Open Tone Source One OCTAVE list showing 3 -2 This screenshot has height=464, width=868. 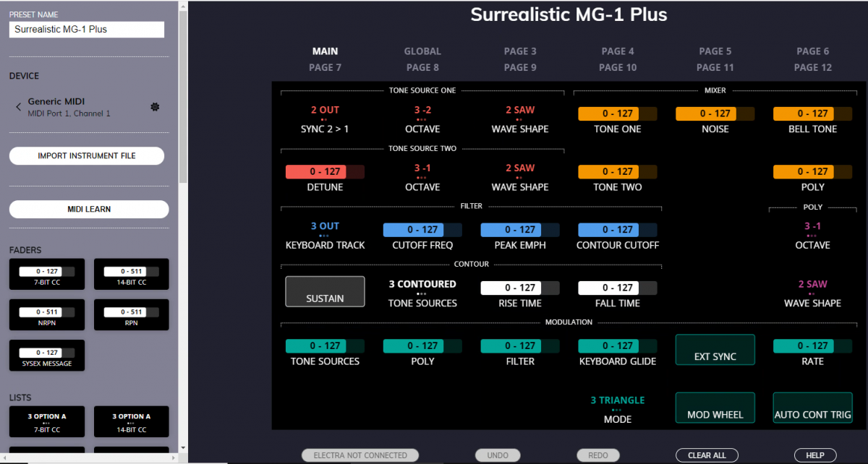(x=422, y=119)
